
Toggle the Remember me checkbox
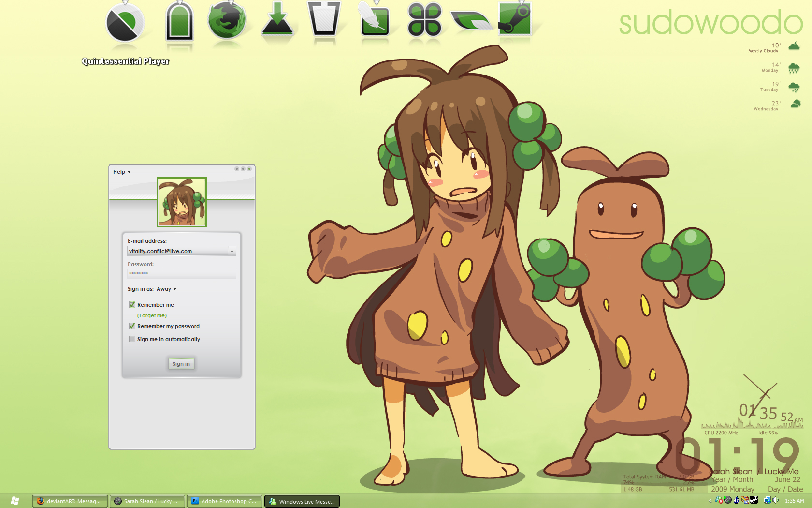click(132, 304)
